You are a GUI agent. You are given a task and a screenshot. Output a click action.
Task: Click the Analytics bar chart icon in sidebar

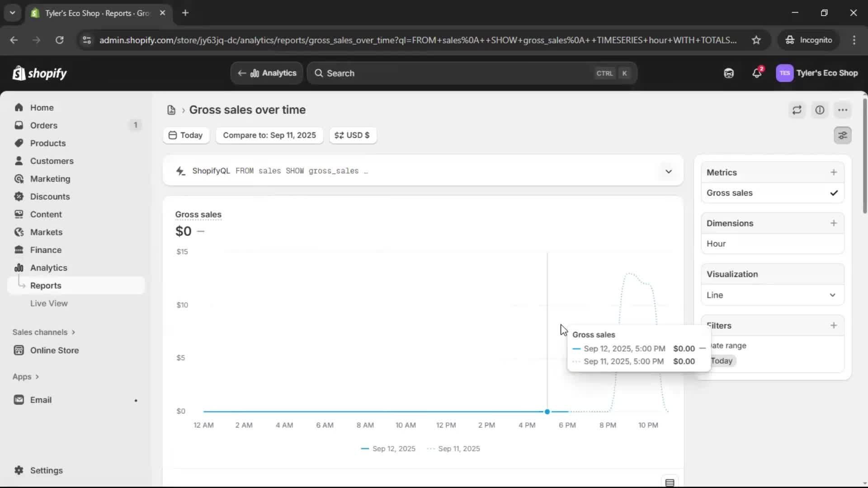pyautogui.click(x=19, y=268)
